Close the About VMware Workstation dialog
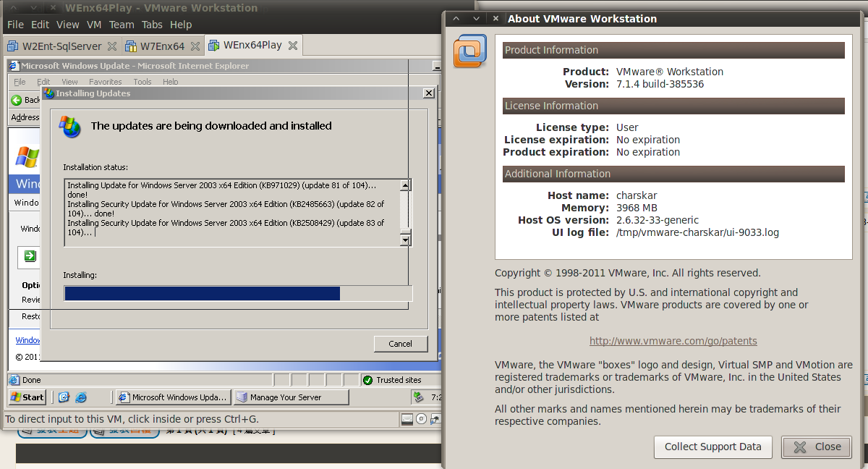 [817, 447]
